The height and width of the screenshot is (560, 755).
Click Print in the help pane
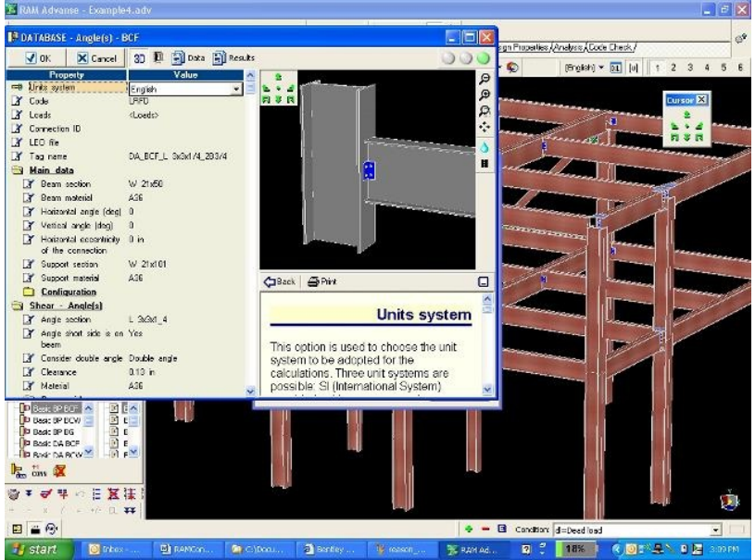coord(322,282)
